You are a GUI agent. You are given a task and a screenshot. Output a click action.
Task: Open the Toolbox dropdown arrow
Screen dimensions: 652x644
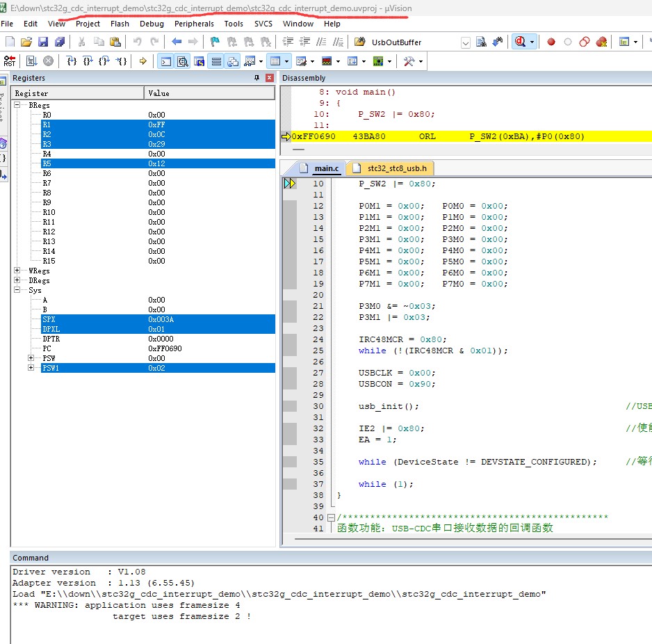click(x=421, y=62)
